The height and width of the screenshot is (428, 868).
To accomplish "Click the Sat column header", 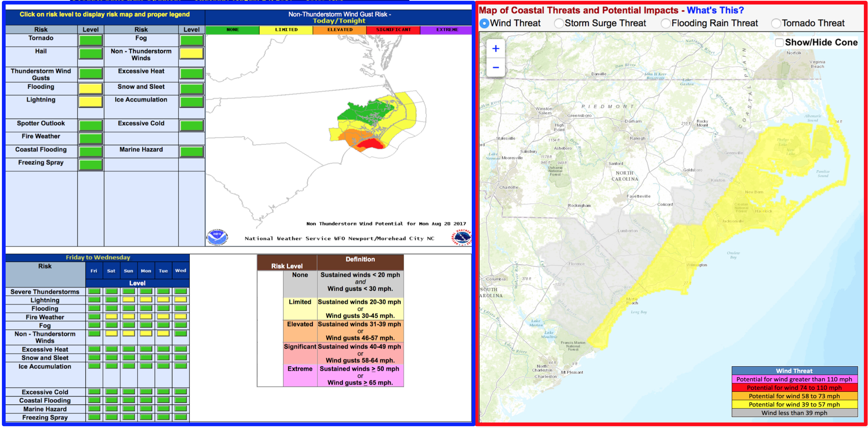I will tap(111, 271).
